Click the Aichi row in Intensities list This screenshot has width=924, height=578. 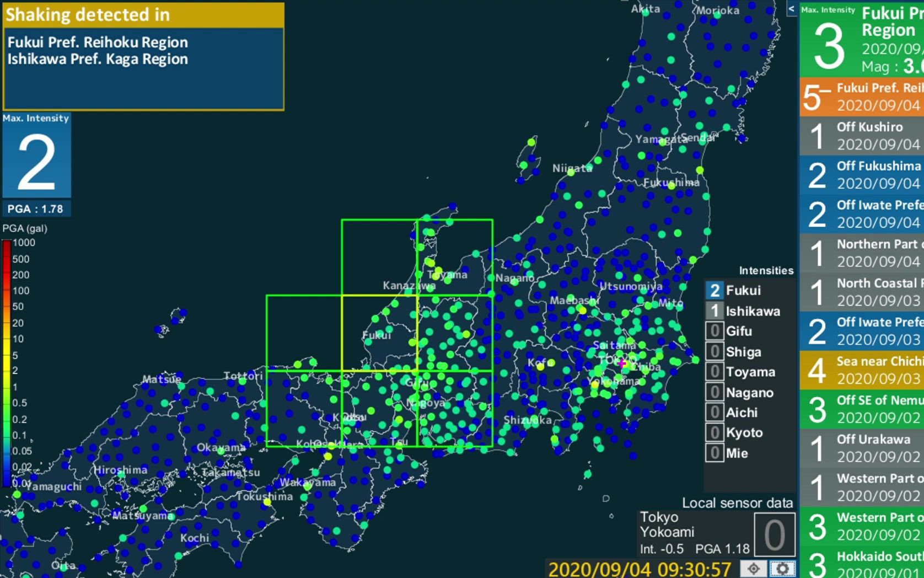[750, 413]
